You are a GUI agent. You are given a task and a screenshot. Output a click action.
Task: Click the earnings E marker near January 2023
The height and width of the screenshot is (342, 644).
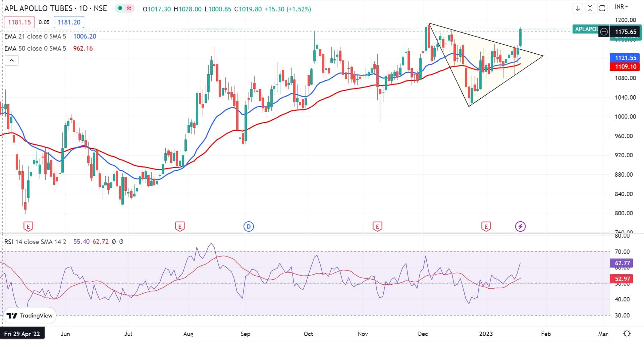[x=486, y=227]
